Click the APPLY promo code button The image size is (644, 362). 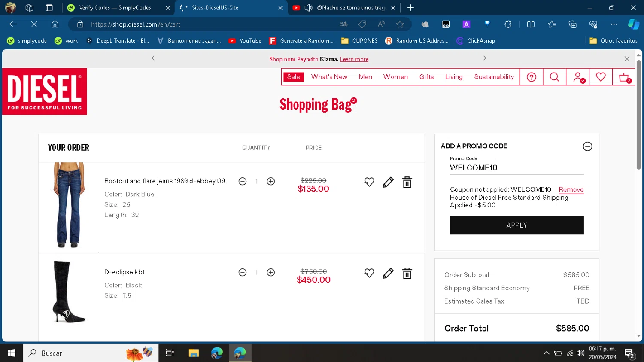pyautogui.click(x=517, y=225)
